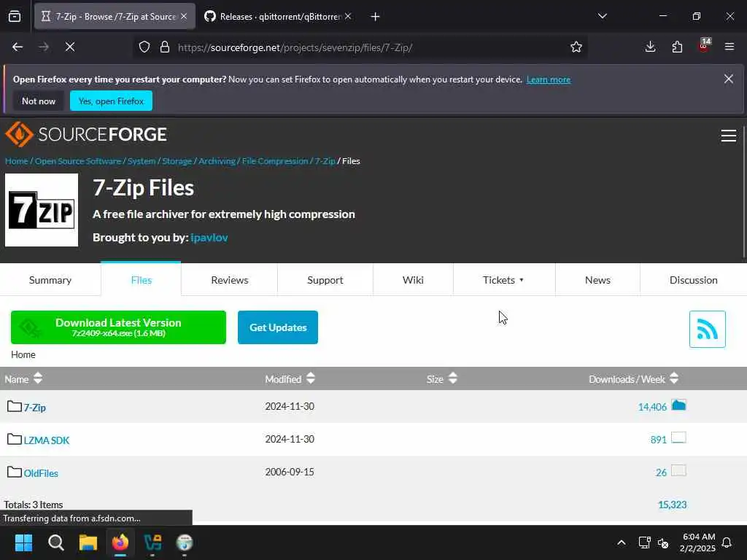Bookmark this page with the star
The width and height of the screenshot is (747, 560).
576,47
